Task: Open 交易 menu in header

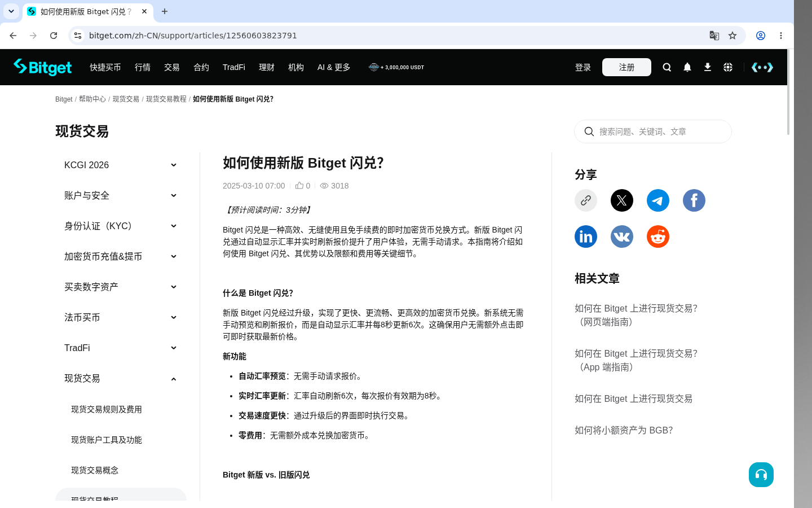Action: [x=172, y=67]
